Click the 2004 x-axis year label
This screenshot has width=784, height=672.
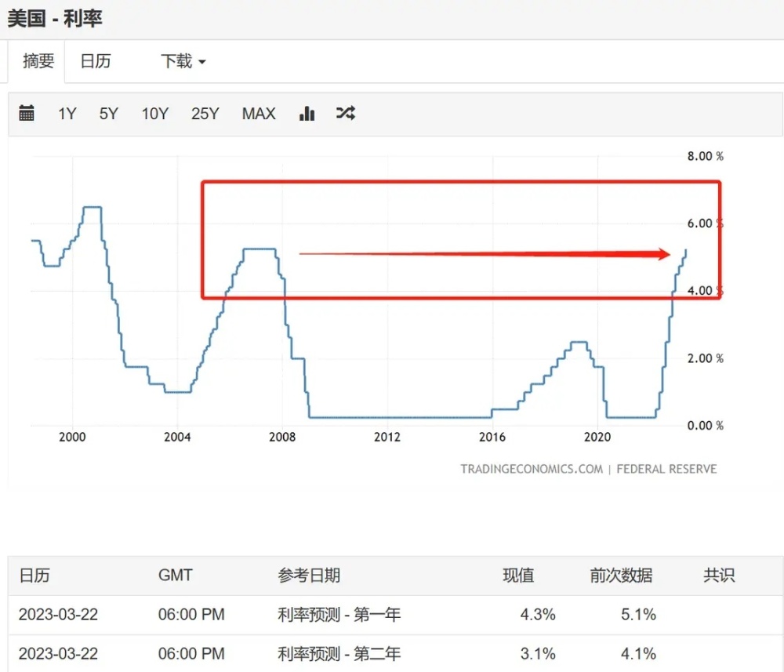click(x=177, y=437)
